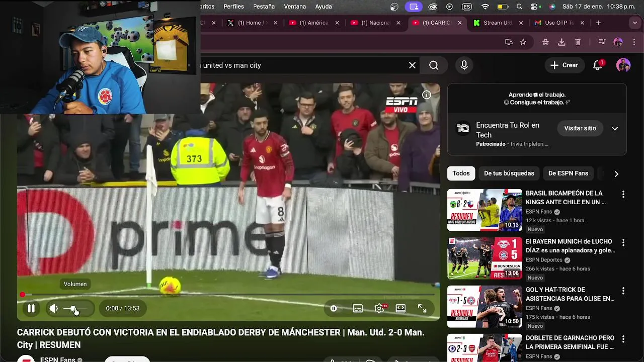
Task: Open Siri from the menu bar
Action: click(x=552, y=7)
